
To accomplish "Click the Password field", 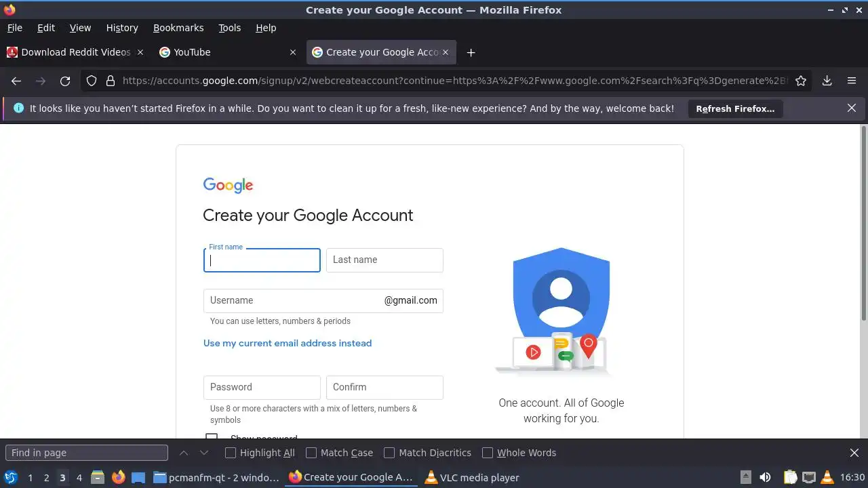I will click(x=262, y=387).
